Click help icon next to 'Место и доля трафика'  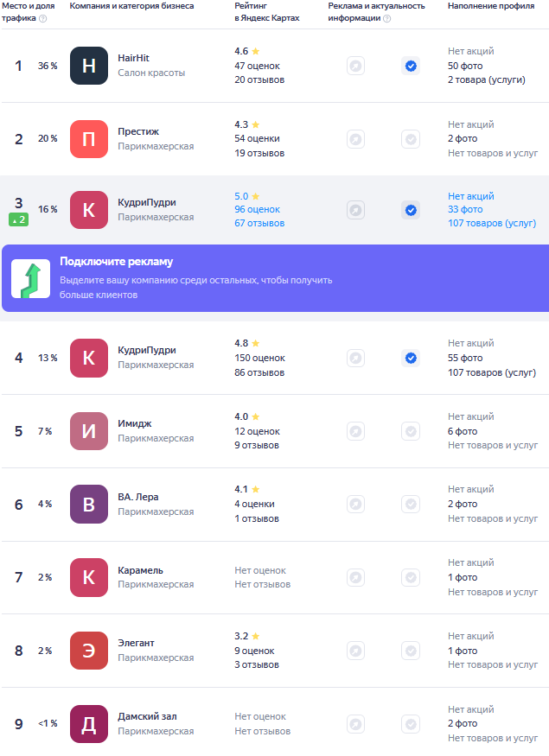point(43,18)
